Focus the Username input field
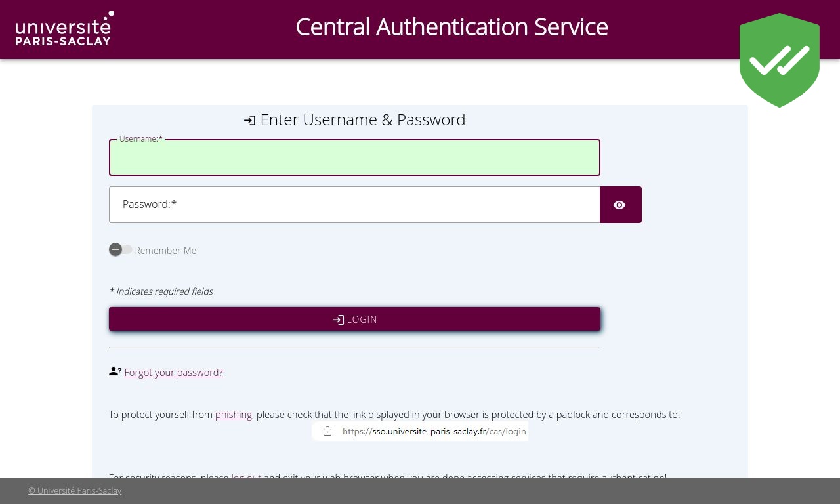This screenshot has height=504, width=840. 354,157
